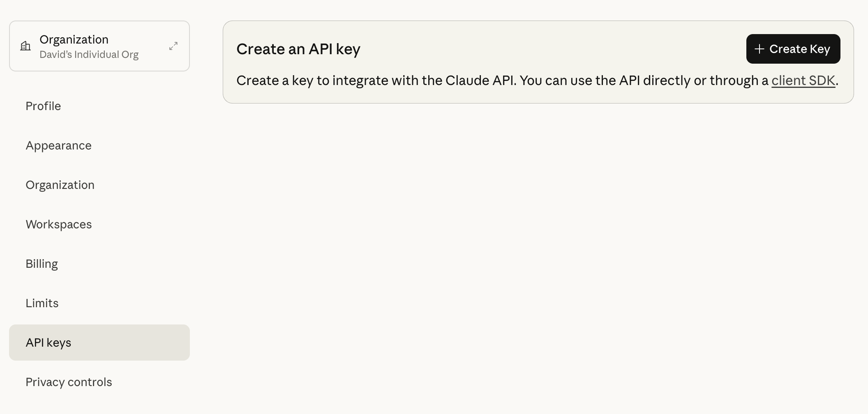Open the client SDK link
This screenshot has width=868, height=414.
coord(803,80)
